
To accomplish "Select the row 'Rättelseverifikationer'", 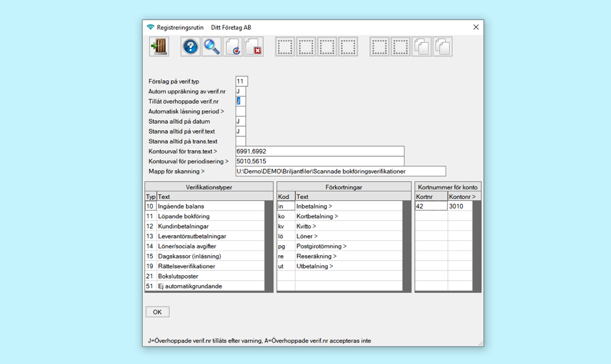I will (205, 266).
